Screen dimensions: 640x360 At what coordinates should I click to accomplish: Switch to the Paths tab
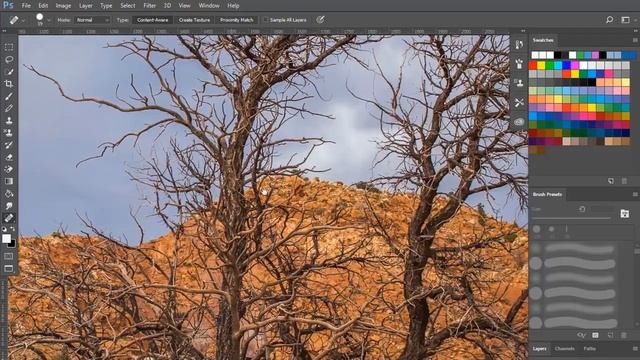(589, 349)
